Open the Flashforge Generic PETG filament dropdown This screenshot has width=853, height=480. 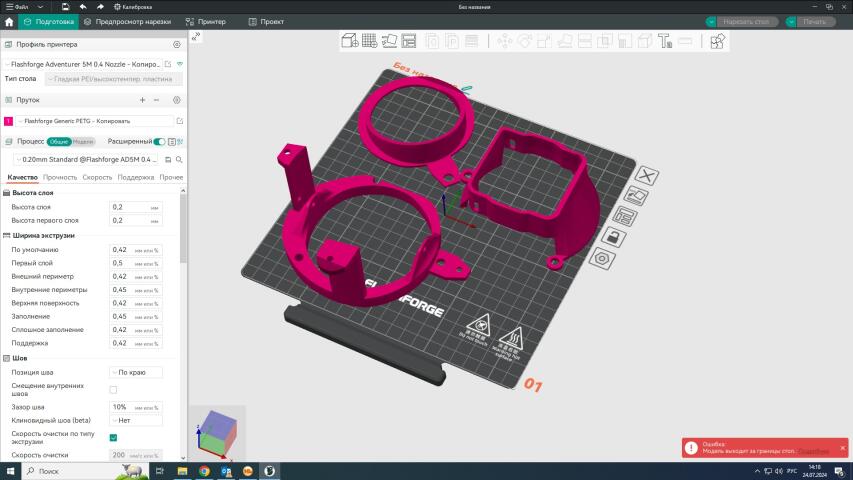coord(94,121)
